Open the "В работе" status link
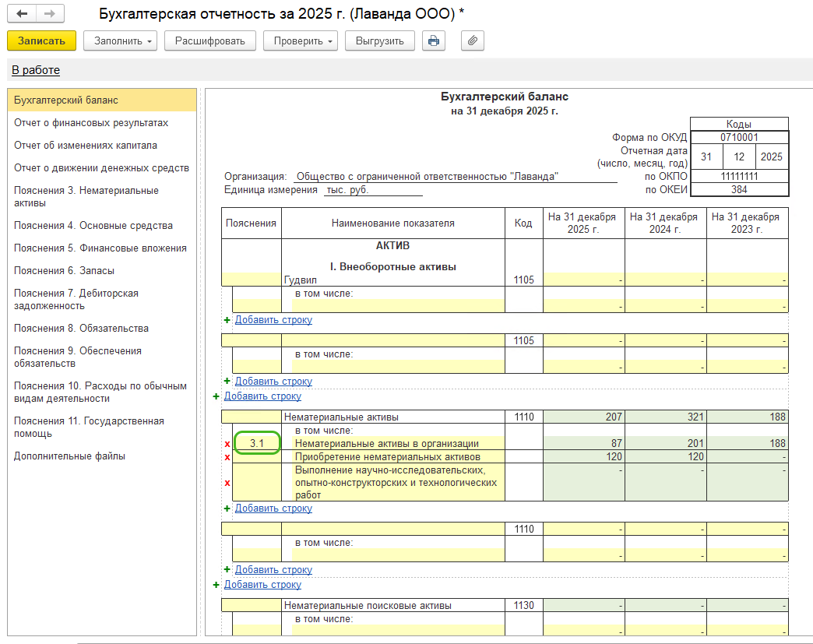This screenshot has height=644, width=813. coord(36,70)
